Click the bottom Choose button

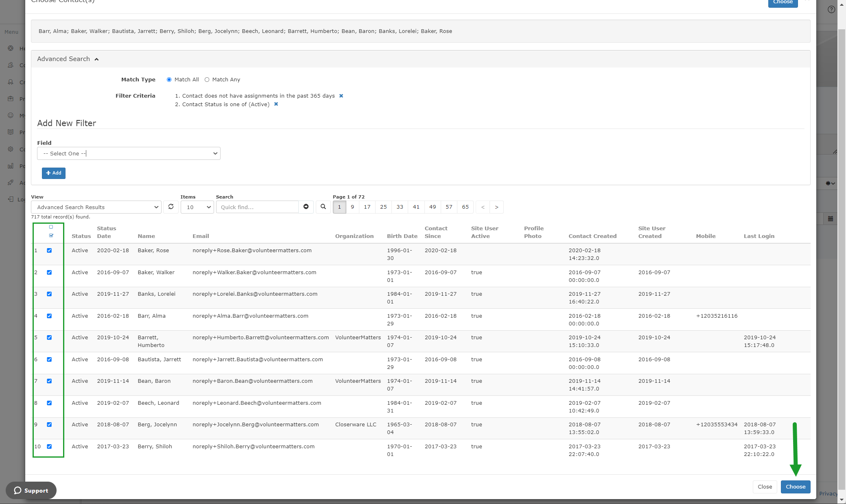click(795, 487)
